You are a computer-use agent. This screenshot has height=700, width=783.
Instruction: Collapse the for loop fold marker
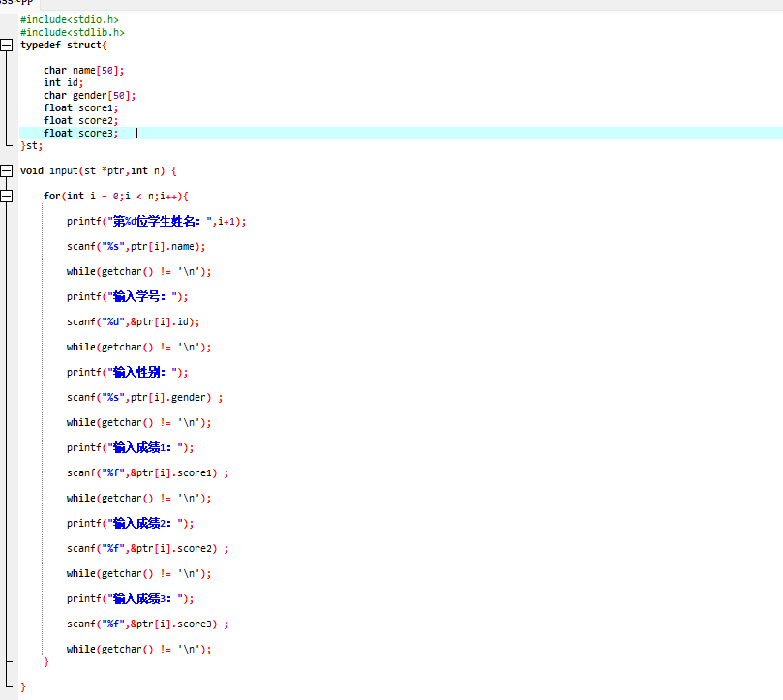tap(6, 196)
